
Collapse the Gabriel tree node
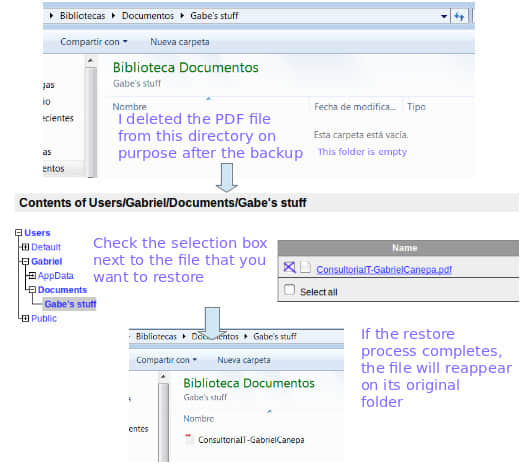click(25, 261)
